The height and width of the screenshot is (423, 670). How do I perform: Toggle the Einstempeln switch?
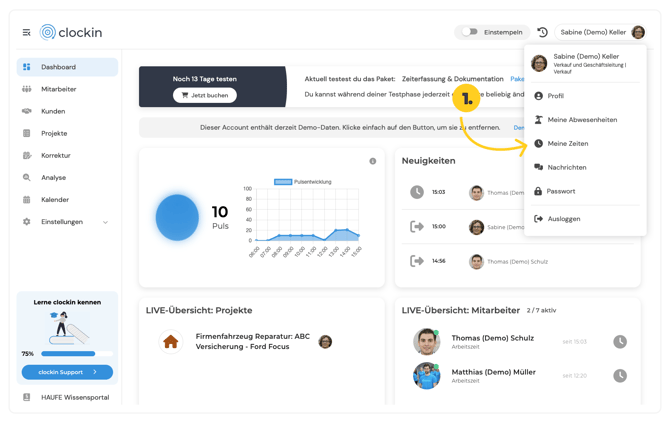pyautogui.click(x=470, y=32)
